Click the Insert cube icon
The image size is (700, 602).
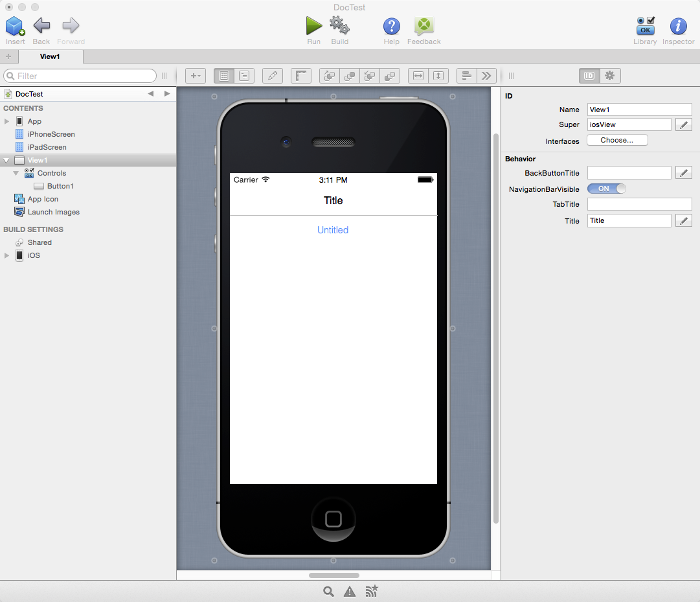(15, 26)
